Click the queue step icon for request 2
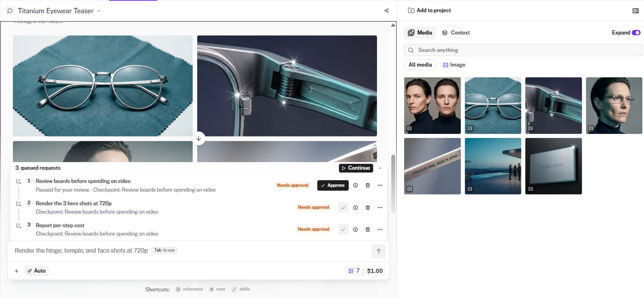This screenshot has height=298, width=644. [x=19, y=203]
